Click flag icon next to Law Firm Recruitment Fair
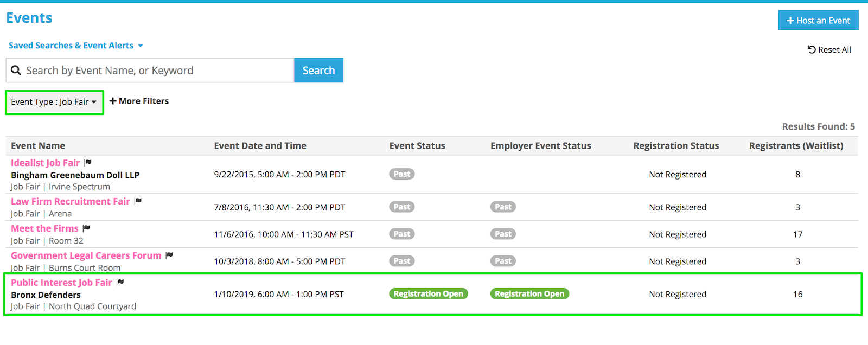The height and width of the screenshot is (345, 868). click(x=138, y=201)
